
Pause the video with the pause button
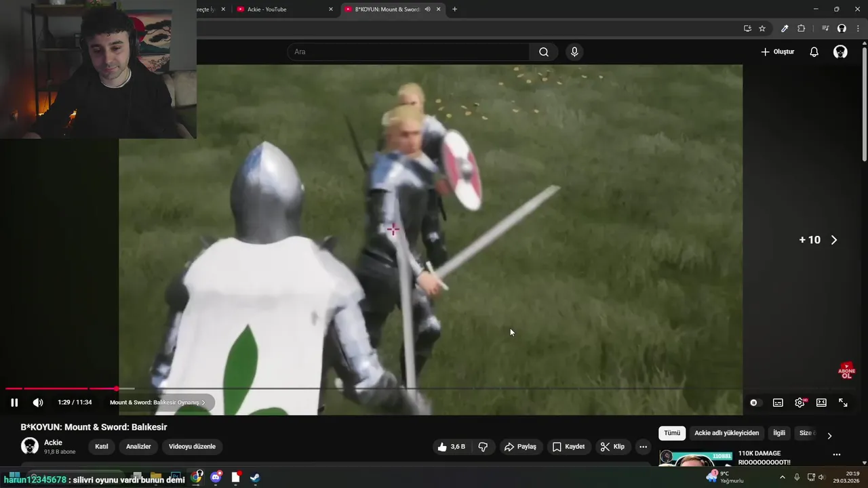click(14, 403)
